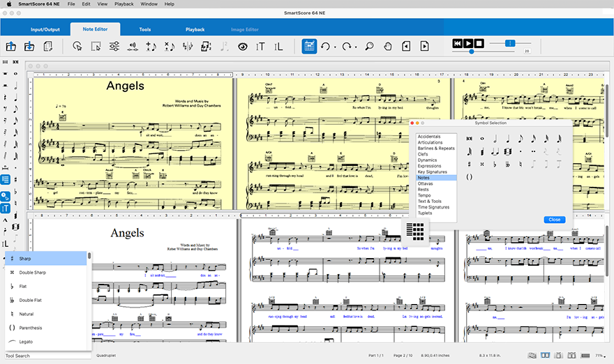Click the multi-page documents icon in toolbar
614x364 pixels.
point(48,47)
